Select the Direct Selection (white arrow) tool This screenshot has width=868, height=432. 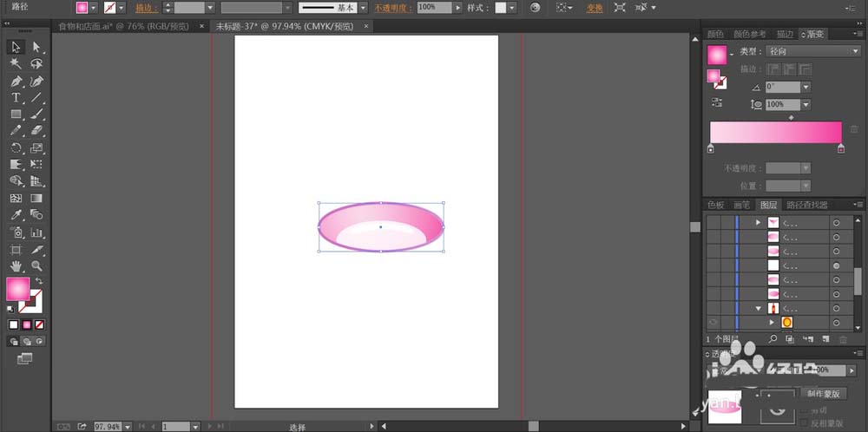pyautogui.click(x=36, y=48)
